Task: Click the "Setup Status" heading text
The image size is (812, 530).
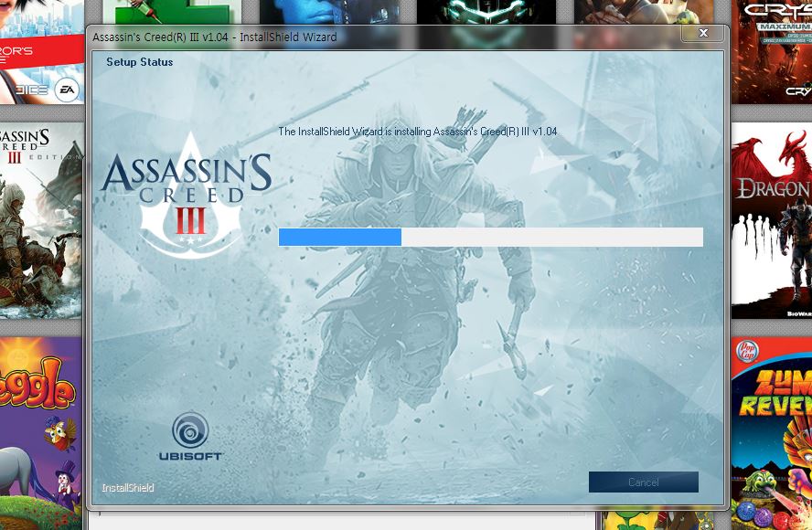Action: pos(139,62)
